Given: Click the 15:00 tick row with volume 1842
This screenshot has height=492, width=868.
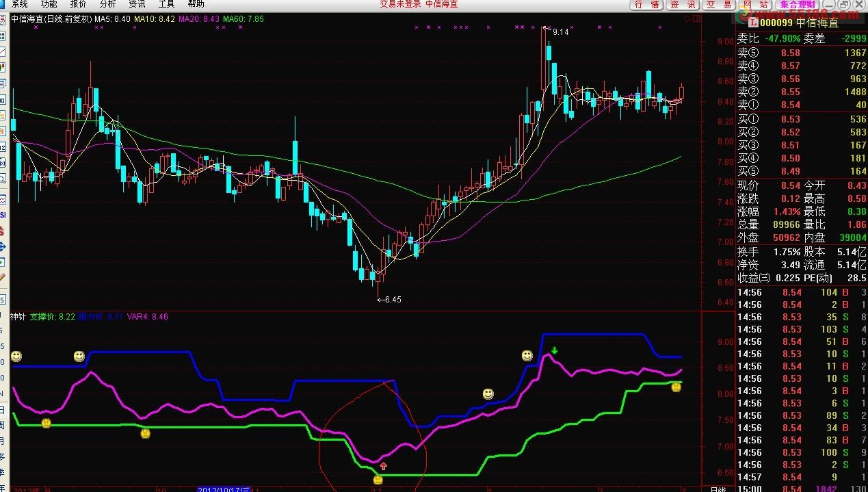Looking at the screenshot, I should click(802, 489).
